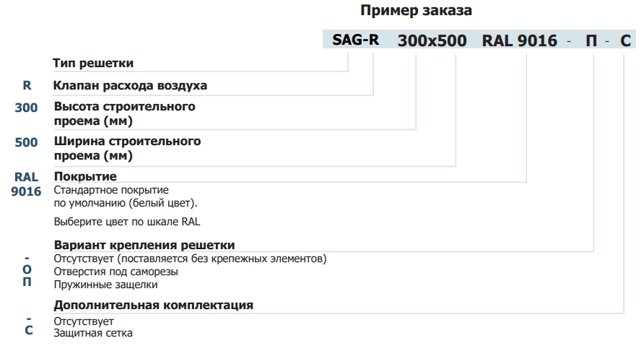This screenshot has width=644, height=346.
Task: Click the 300x500 size code
Action: 432,40
